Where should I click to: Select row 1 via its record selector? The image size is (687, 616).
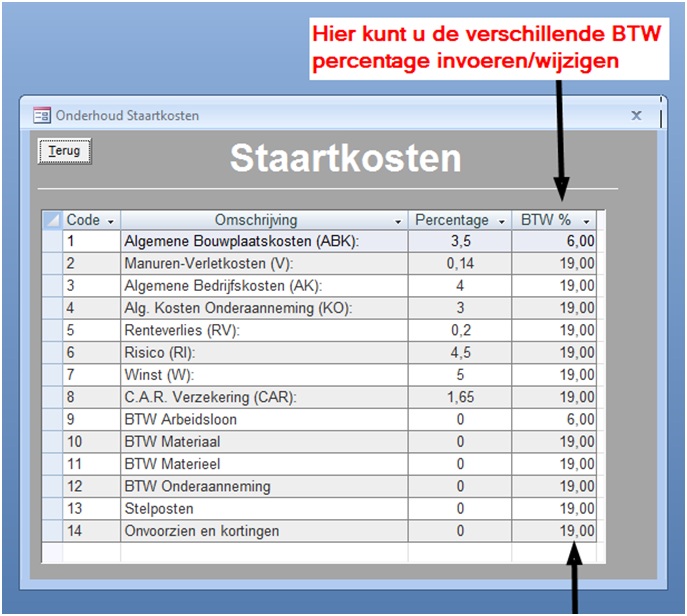pos(52,241)
